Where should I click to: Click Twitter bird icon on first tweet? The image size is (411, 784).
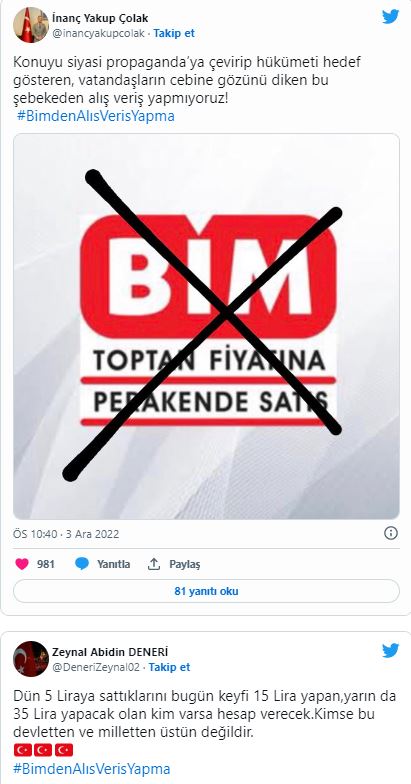coord(390,16)
